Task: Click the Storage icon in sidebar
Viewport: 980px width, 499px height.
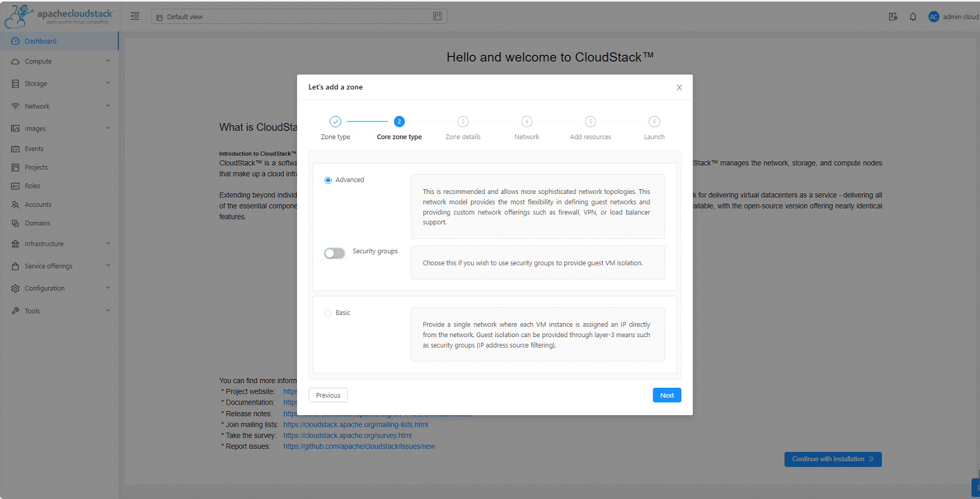Action: [x=15, y=84]
